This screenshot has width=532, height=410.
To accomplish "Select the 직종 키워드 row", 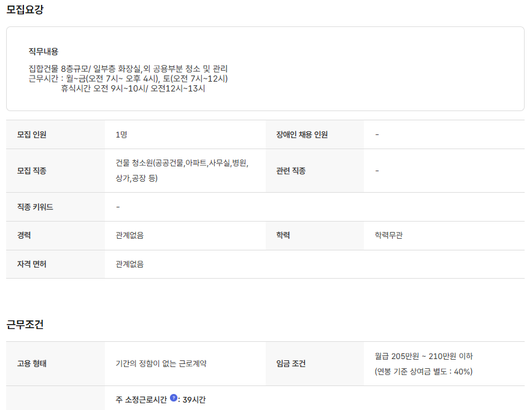I will pos(36,206).
